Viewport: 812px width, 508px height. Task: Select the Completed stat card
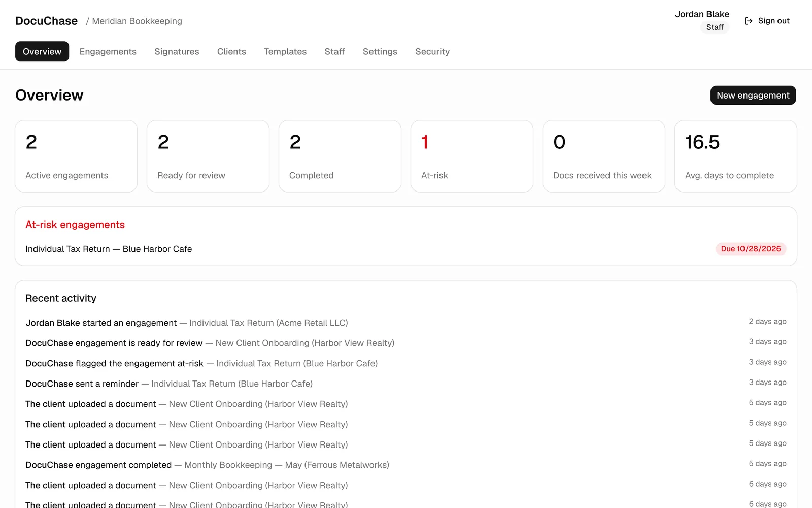click(340, 156)
